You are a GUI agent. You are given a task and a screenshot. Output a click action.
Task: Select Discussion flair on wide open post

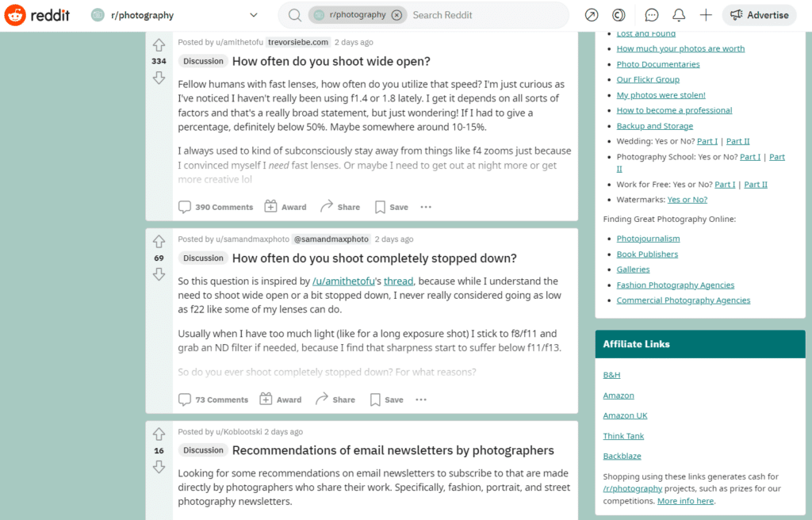coord(203,61)
